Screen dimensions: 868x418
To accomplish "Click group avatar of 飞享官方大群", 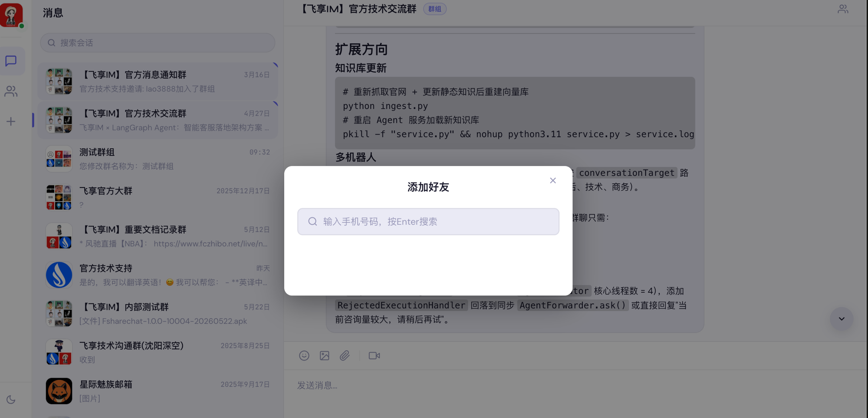I will pyautogui.click(x=59, y=198).
